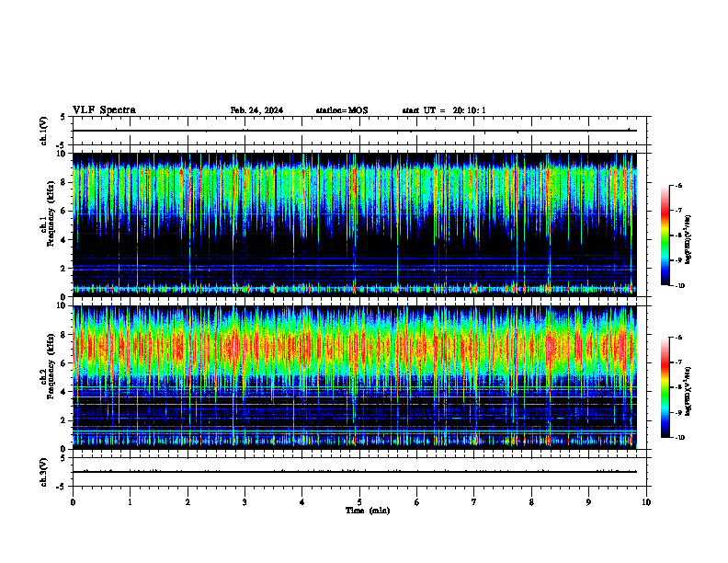
Task: Click the date 'Feb. 24, 2024'
Action: click(x=256, y=110)
